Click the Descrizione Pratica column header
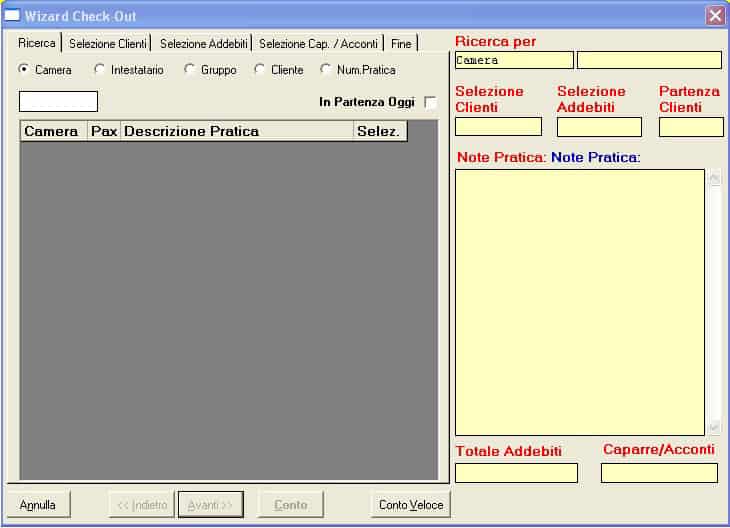Image resolution: width=730 pixels, height=528 pixels. pos(236,131)
